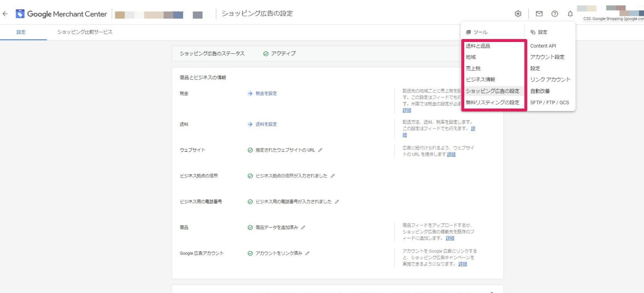Edit linked Google Ads account pencil
644x293 pixels.
[308, 253]
